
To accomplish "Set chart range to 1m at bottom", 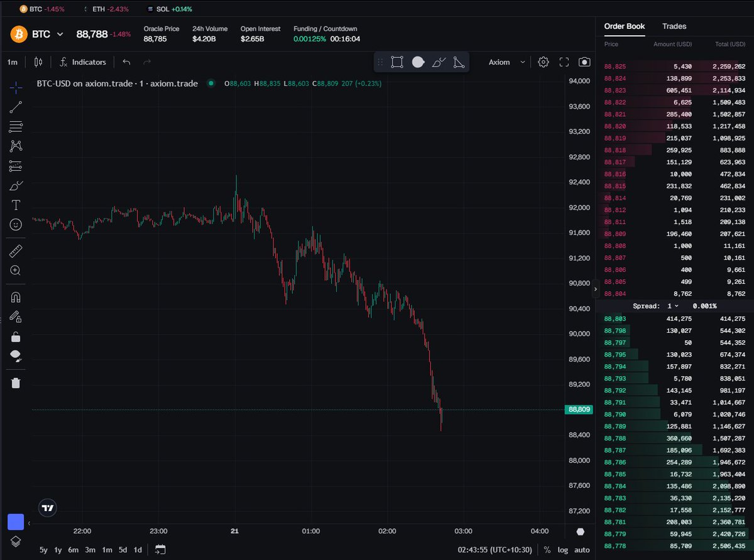I will pyautogui.click(x=107, y=550).
